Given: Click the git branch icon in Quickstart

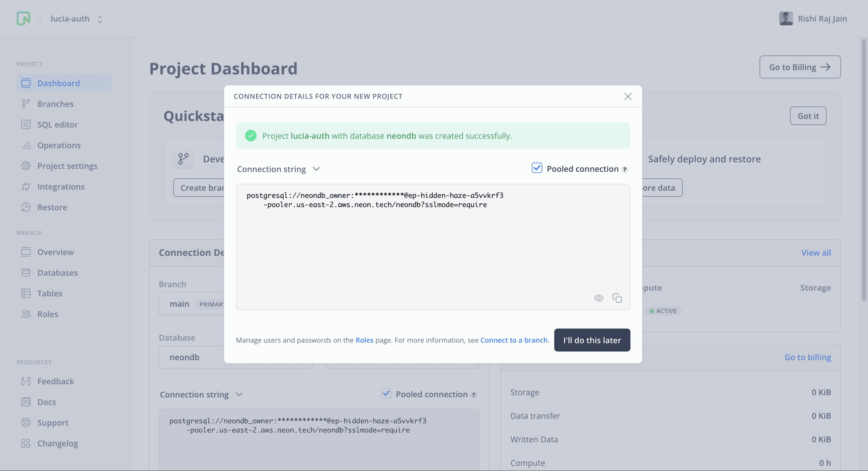Looking at the screenshot, I should (183, 159).
